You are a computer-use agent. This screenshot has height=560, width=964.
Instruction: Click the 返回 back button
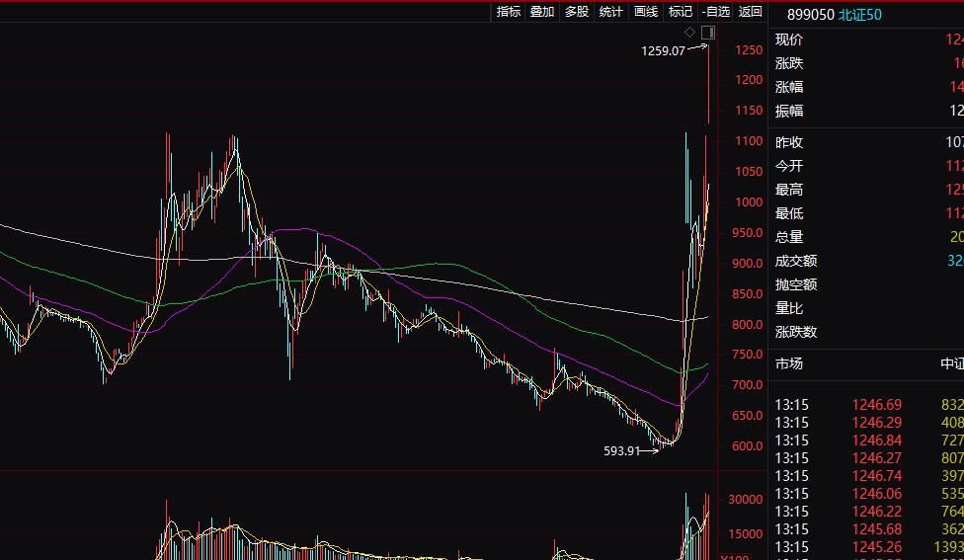(x=750, y=12)
